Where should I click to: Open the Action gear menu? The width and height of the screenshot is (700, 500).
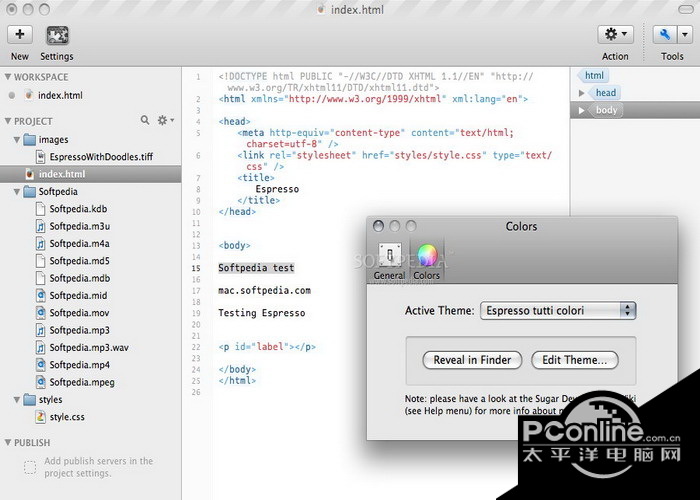[615, 34]
